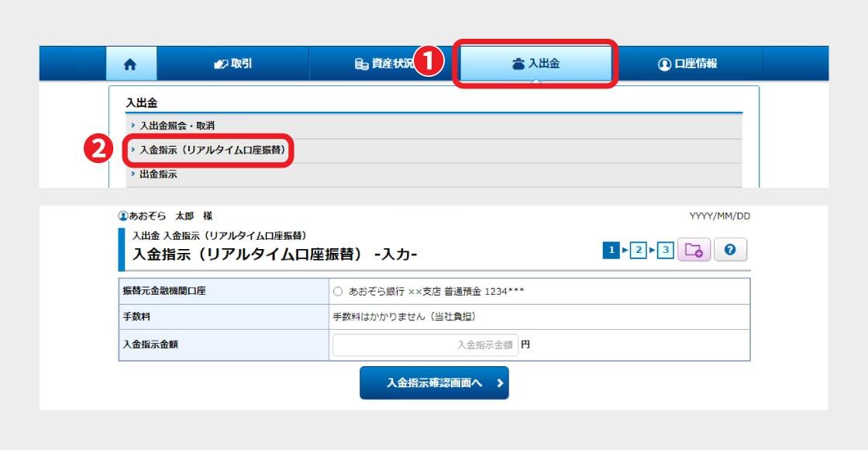This screenshot has height=450, width=868.
Task: Choose 入金指示（リアルタイム口座振替） from the 入出金 menu
Action: point(212,150)
